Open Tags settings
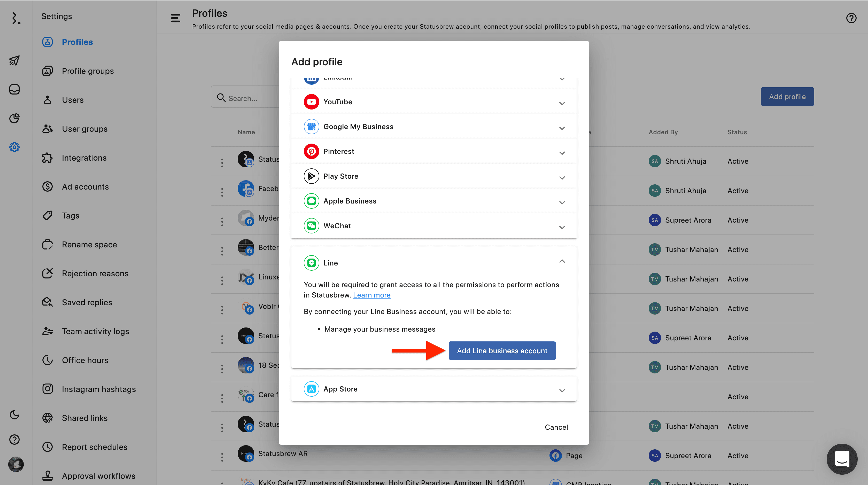Viewport: 868px width, 485px height. [61, 216]
